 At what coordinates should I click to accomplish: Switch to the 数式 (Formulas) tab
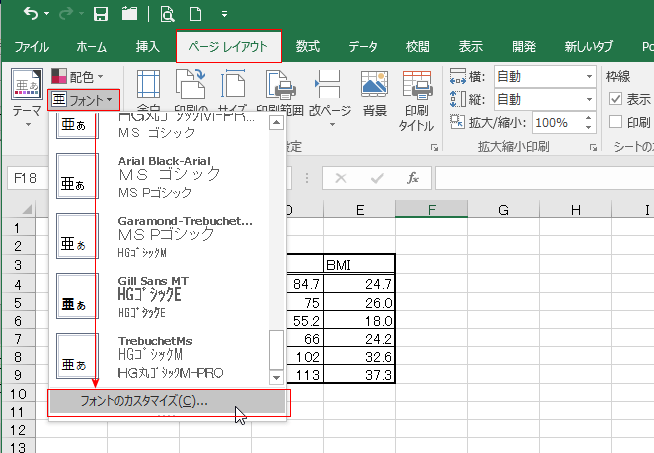tap(308, 46)
